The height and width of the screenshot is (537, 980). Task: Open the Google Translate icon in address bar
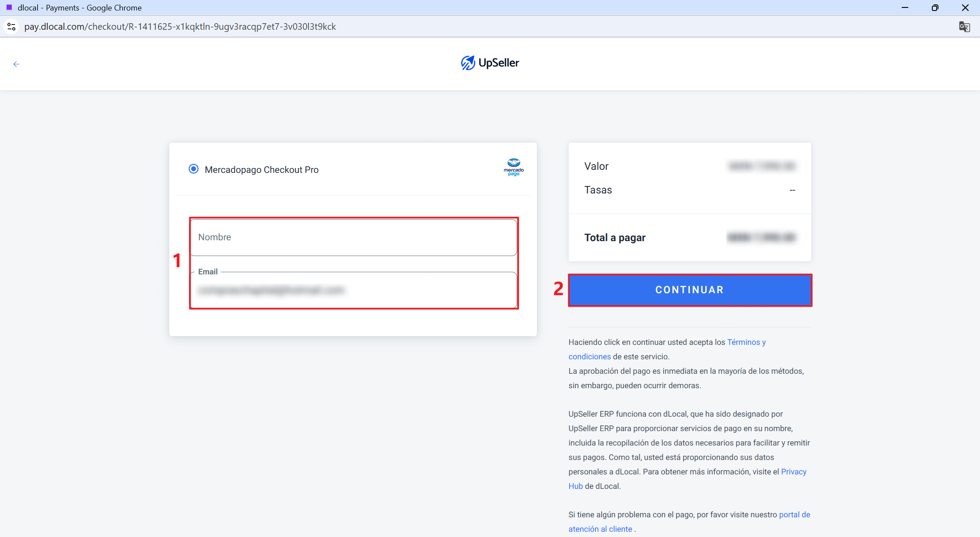click(964, 27)
